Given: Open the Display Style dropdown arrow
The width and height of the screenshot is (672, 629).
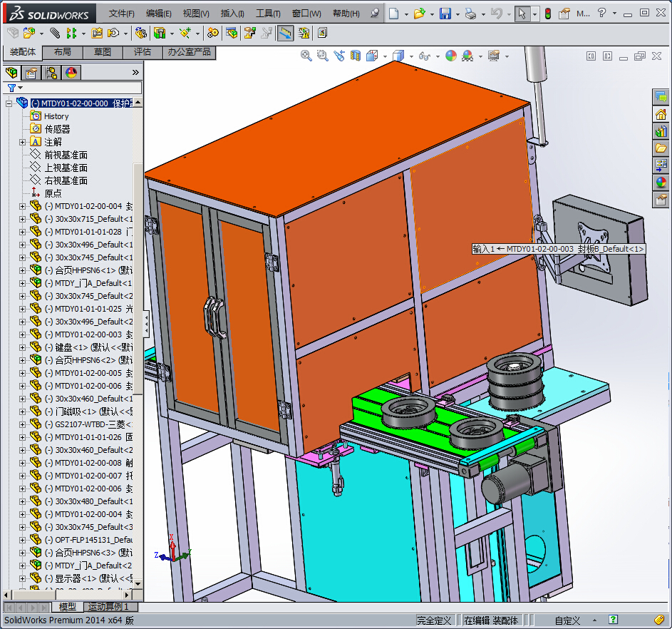Looking at the screenshot, I should pyautogui.click(x=411, y=56).
